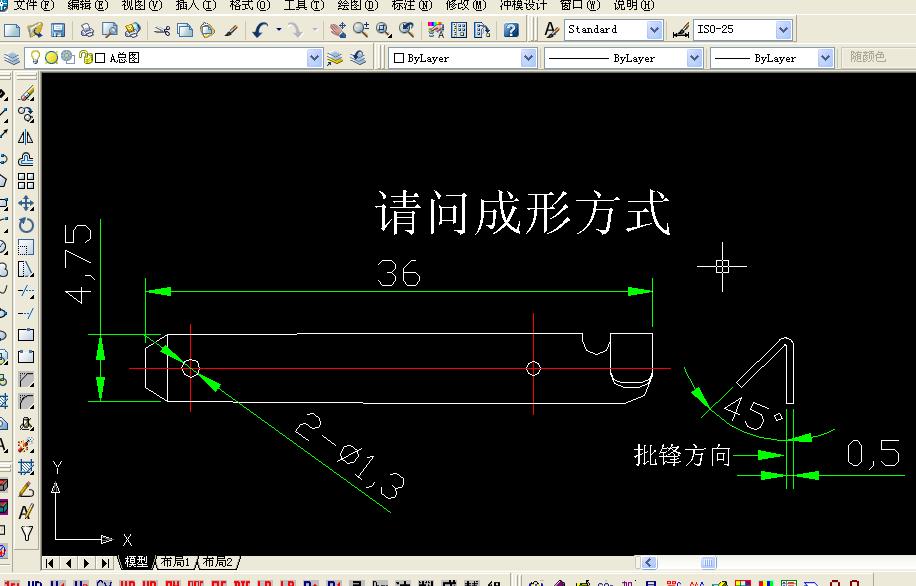The height and width of the screenshot is (586, 916).
Task: Click the Open file icon
Action: tap(35, 30)
